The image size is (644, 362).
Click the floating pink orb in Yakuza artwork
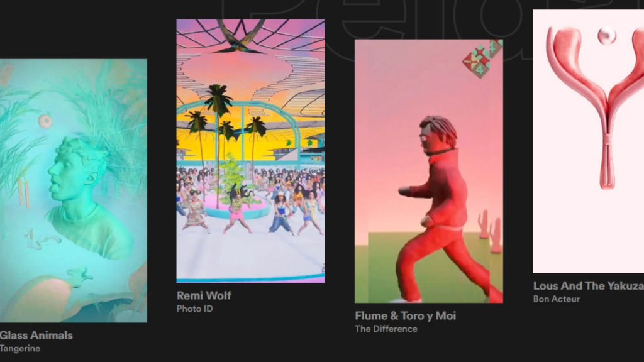[607, 36]
